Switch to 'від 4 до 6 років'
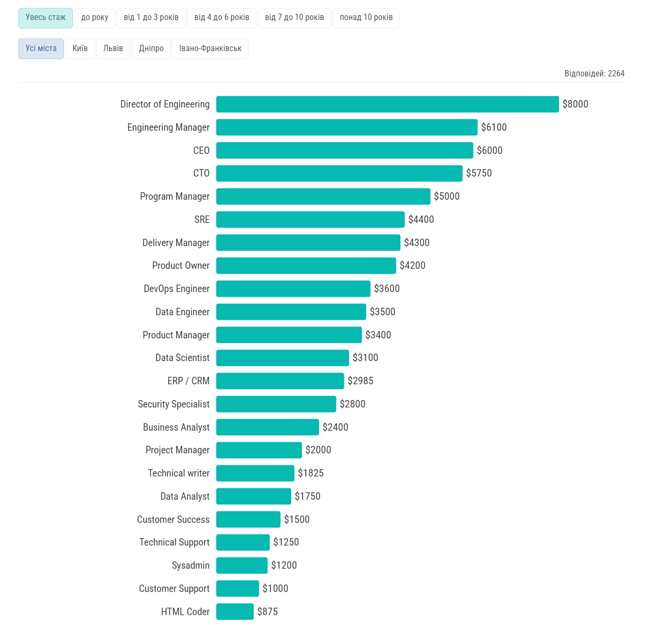Image resolution: width=645 pixels, height=644 pixels. pyautogui.click(x=222, y=17)
